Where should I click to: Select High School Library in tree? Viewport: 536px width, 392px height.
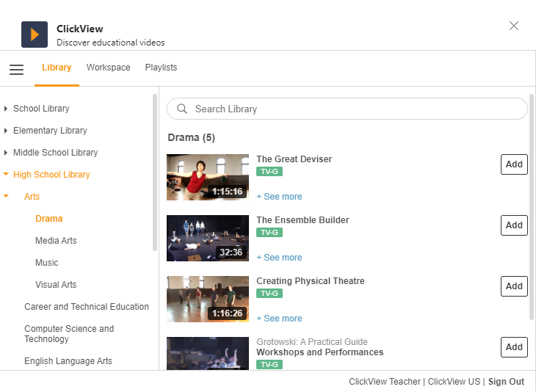(x=51, y=175)
